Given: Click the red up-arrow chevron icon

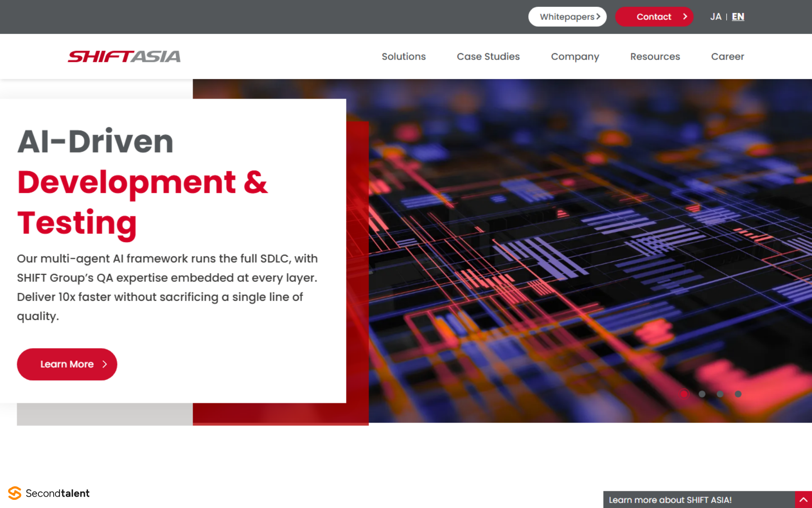Looking at the screenshot, I should coord(803,500).
